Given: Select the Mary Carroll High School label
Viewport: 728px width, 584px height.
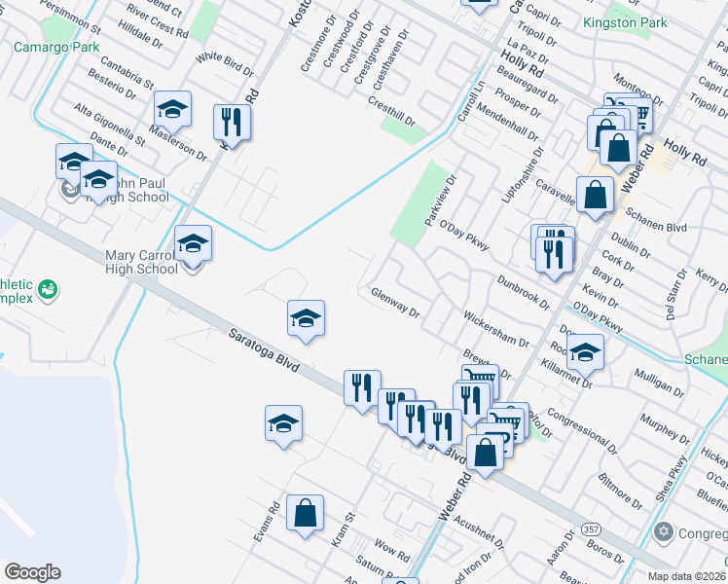Looking at the screenshot, I should (141, 262).
